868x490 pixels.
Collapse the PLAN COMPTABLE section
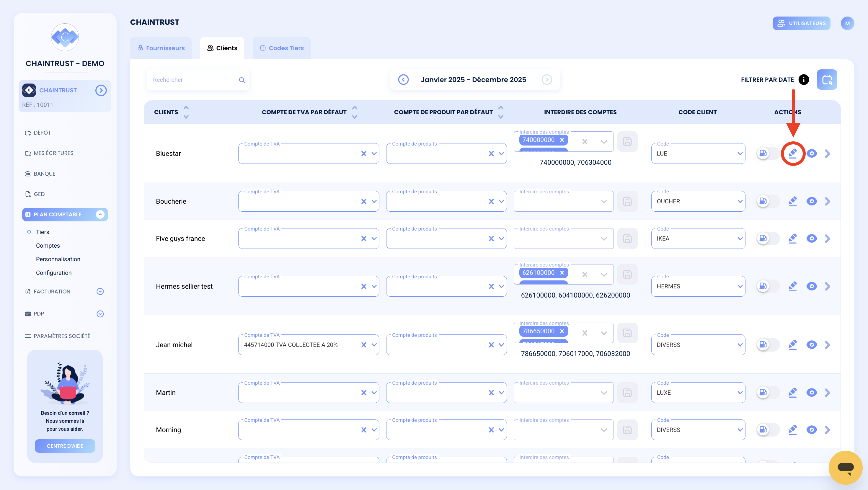pos(100,214)
